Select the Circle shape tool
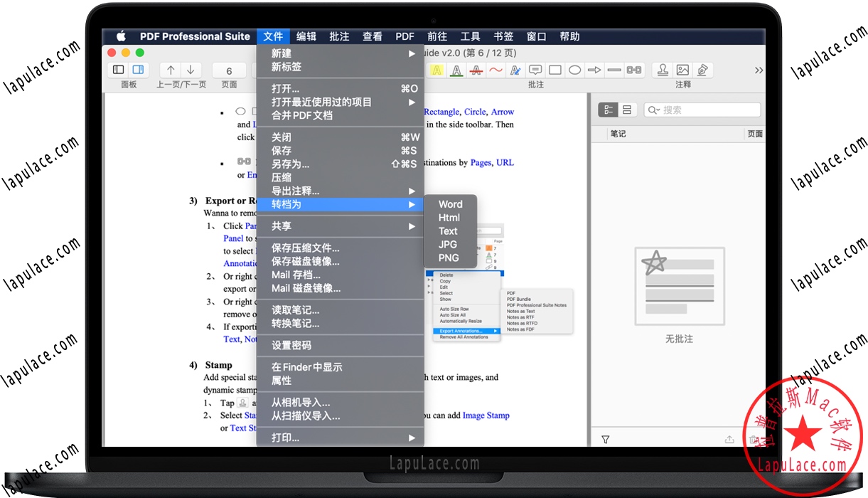 tap(574, 70)
